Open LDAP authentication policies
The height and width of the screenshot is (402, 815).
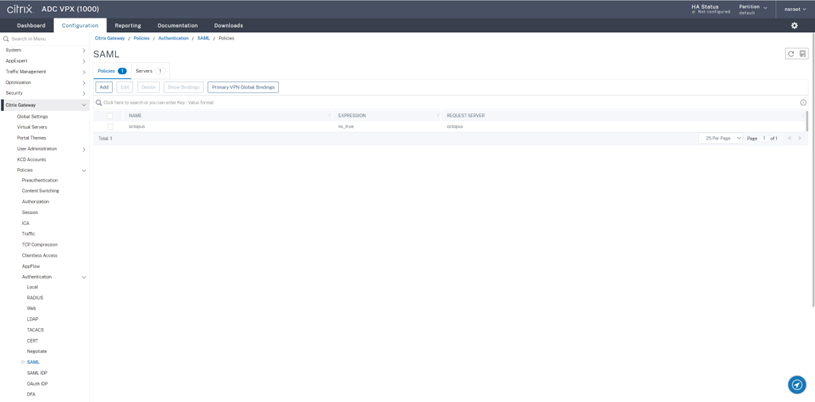pos(33,319)
